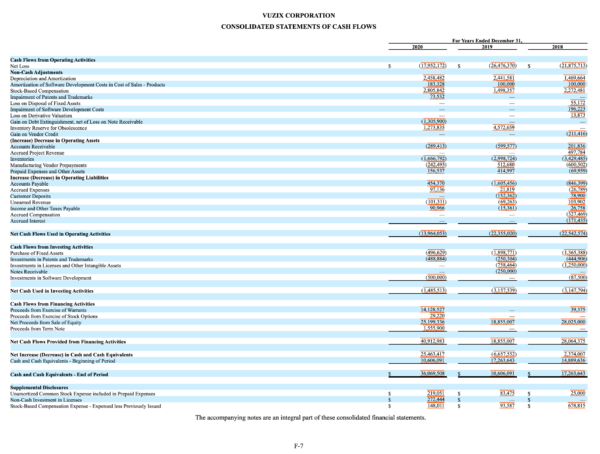Screen dimensions: 600x454
Task: Click 'Unamortized Common Stock Expense' row label
Action: tap(83, 394)
